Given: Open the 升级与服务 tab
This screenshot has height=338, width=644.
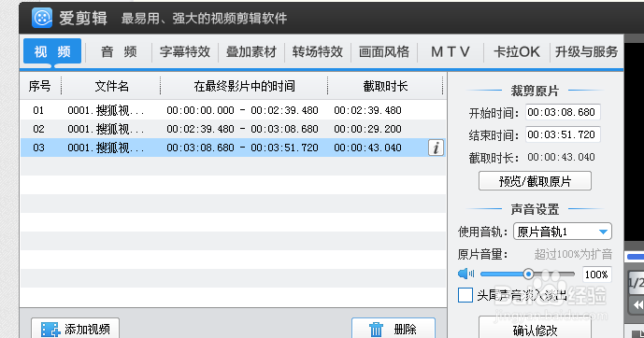Looking at the screenshot, I should tap(586, 52).
